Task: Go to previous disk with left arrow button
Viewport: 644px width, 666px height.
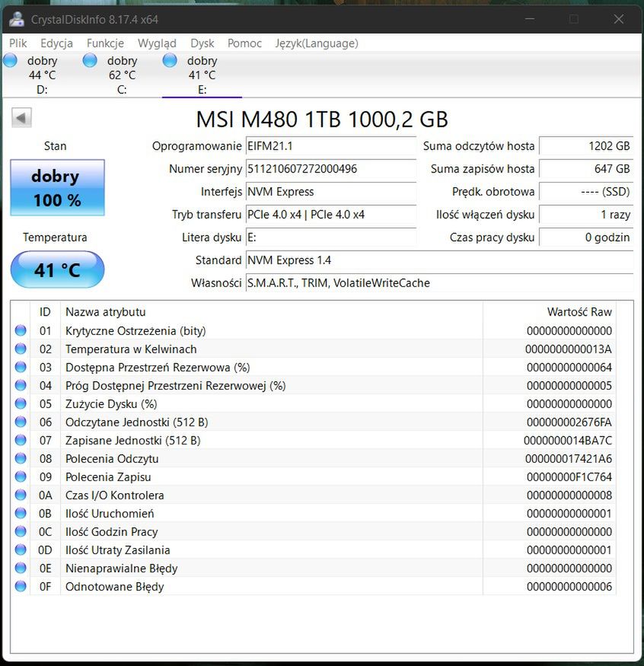Action: [x=21, y=118]
